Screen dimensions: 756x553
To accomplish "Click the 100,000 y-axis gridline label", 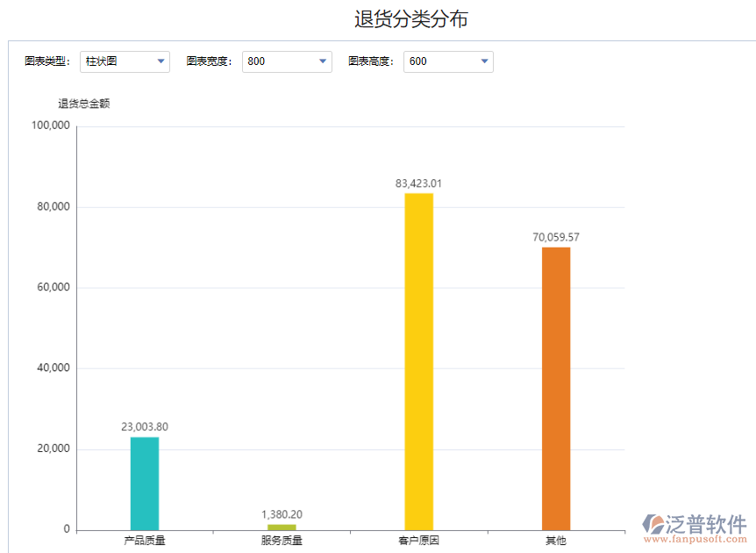I will [50, 125].
